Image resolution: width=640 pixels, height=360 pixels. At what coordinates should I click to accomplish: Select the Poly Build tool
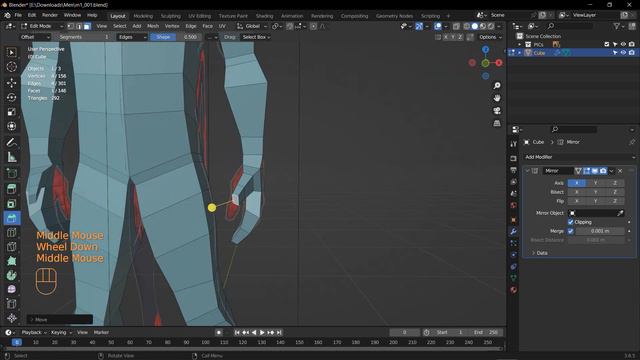pos(11,261)
